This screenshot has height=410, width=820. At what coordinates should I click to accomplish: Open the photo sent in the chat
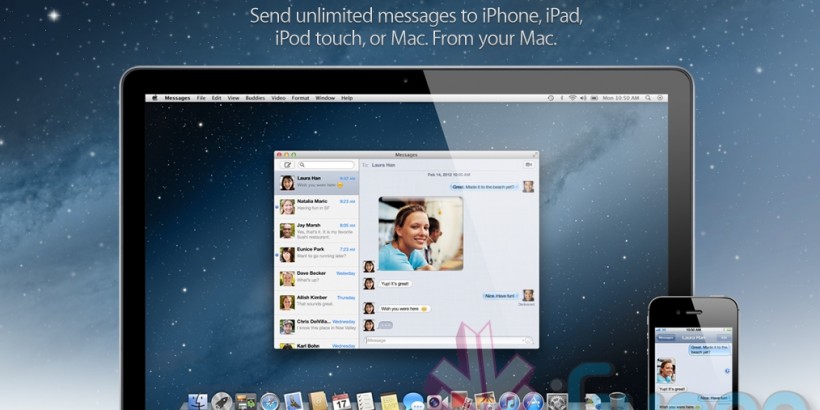(x=420, y=232)
